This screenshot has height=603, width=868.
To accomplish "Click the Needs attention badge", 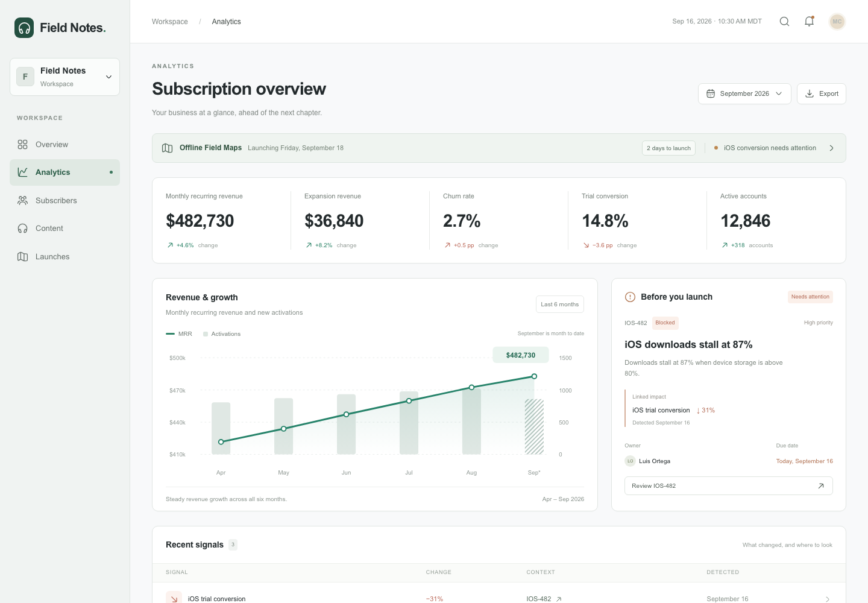I will [x=810, y=297].
